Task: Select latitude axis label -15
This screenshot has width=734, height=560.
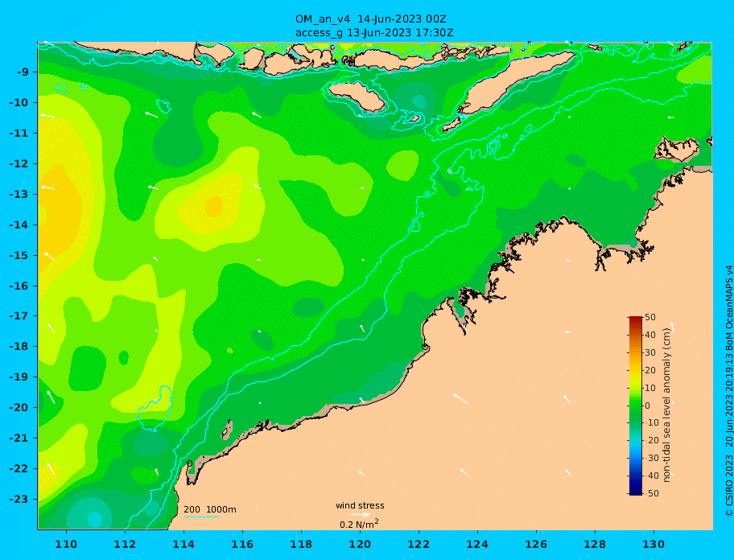Action: [19, 255]
